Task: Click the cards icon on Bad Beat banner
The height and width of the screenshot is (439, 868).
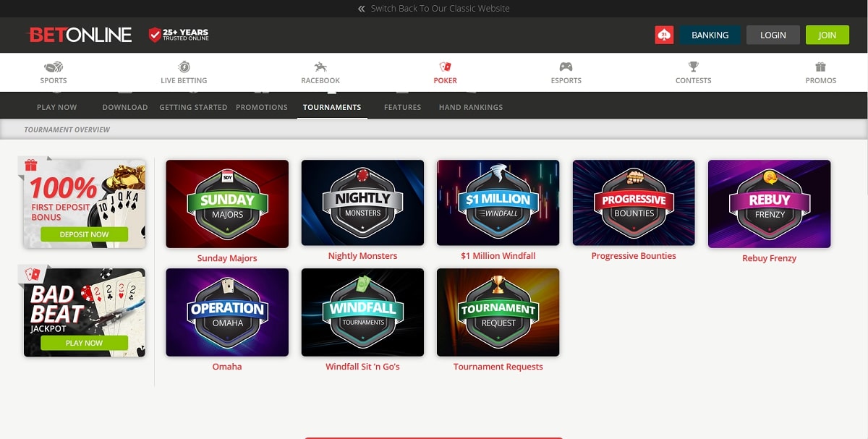Action: click(x=33, y=275)
